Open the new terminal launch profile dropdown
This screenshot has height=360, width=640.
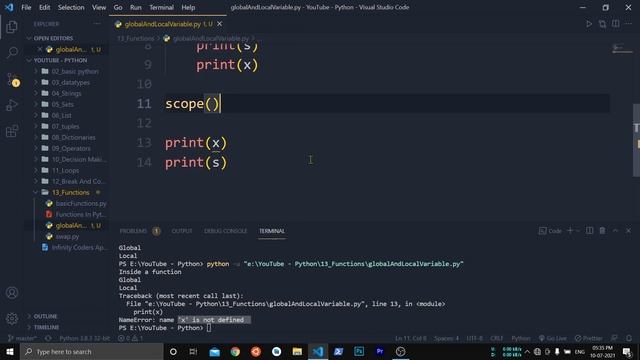(x=578, y=231)
